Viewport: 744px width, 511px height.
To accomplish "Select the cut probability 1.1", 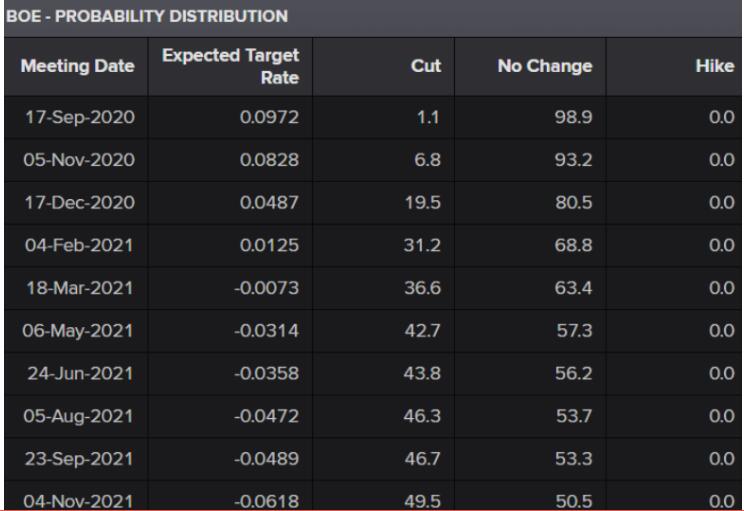I will pos(428,117).
